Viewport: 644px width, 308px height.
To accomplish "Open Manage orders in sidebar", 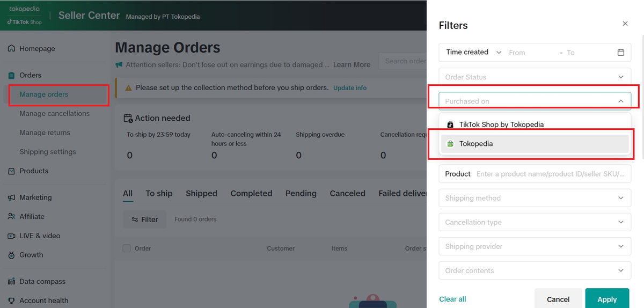I will click(x=44, y=94).
